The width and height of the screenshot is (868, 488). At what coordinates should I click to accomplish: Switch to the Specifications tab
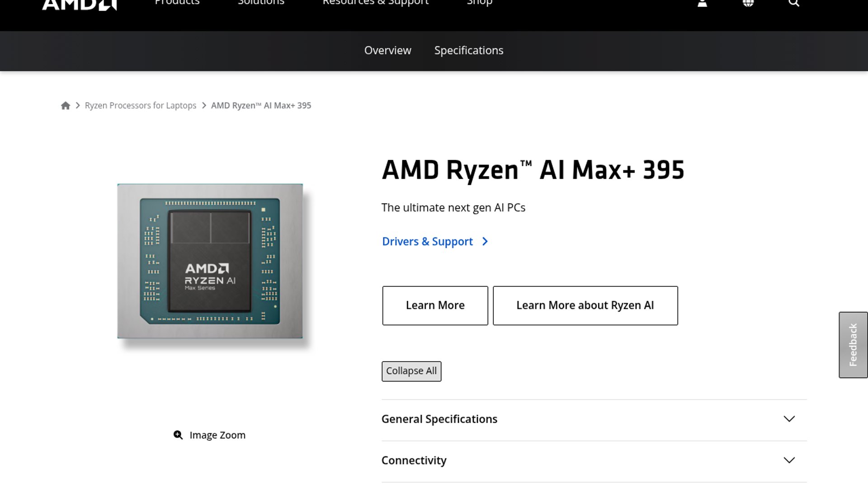click(468, 51)
